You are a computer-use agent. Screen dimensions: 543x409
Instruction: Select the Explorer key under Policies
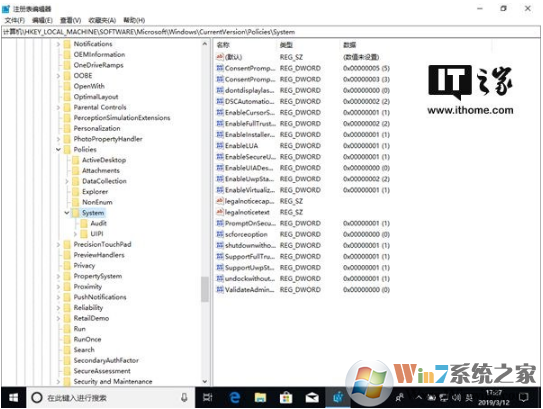(95, 192)
